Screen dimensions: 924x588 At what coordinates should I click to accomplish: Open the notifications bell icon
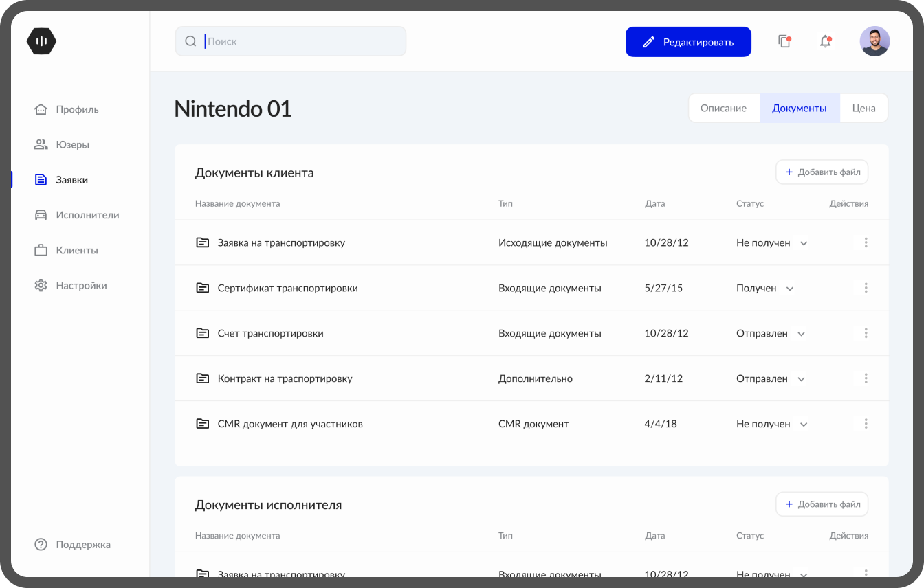825,42
